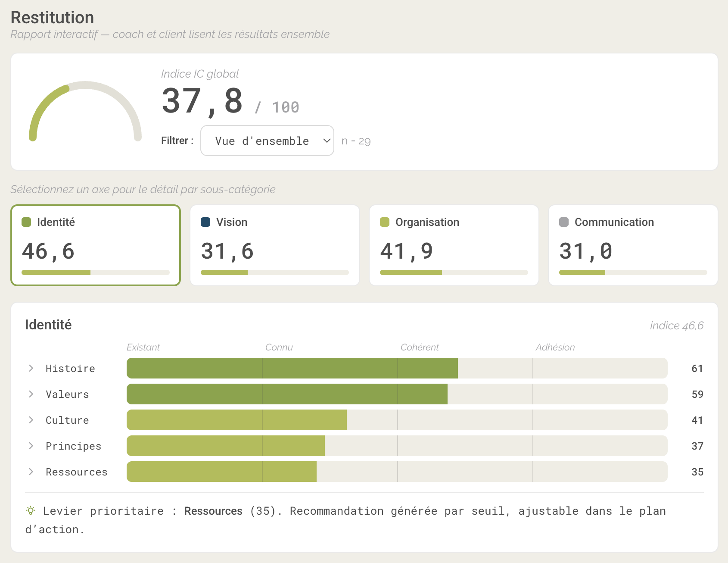Click the Principes score value 37

point(697,446)
